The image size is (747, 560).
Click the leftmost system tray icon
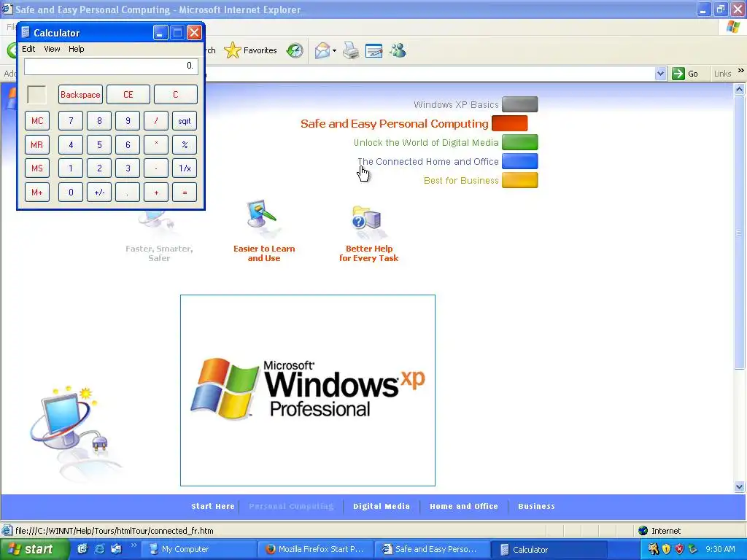pyautogui.click(x=653, y=549)
